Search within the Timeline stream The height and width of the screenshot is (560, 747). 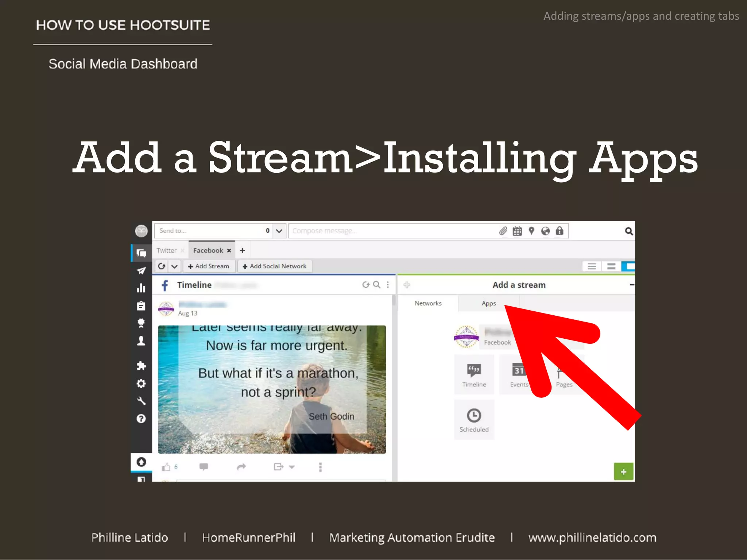point(377,285)
